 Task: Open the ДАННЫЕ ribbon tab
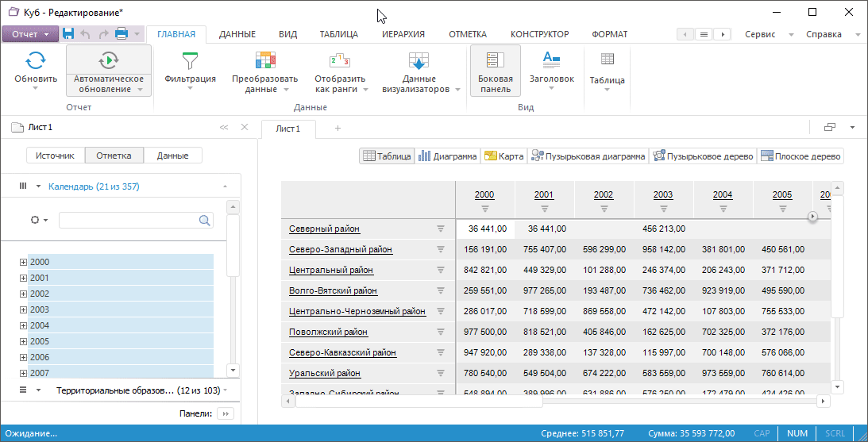(237, 34)
